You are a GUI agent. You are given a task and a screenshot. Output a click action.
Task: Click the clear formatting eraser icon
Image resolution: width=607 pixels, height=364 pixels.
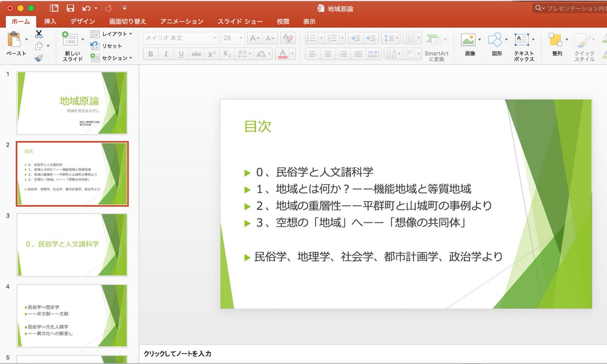[x=287, y=38]
